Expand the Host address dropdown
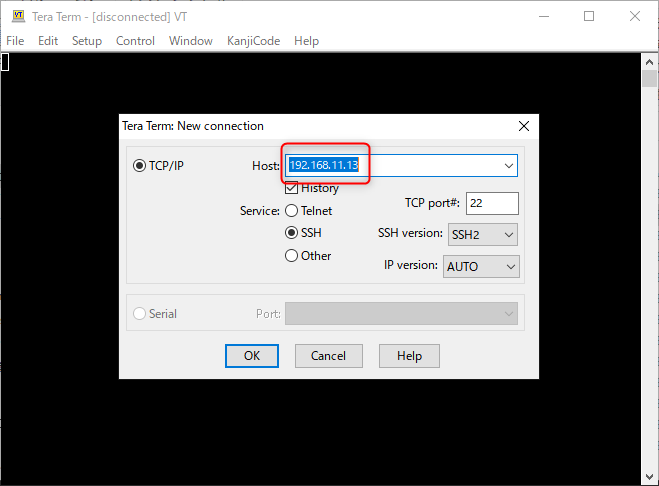The height and width of the screenshot is (486, 659). pyautogui.click(x=508, y=165)
